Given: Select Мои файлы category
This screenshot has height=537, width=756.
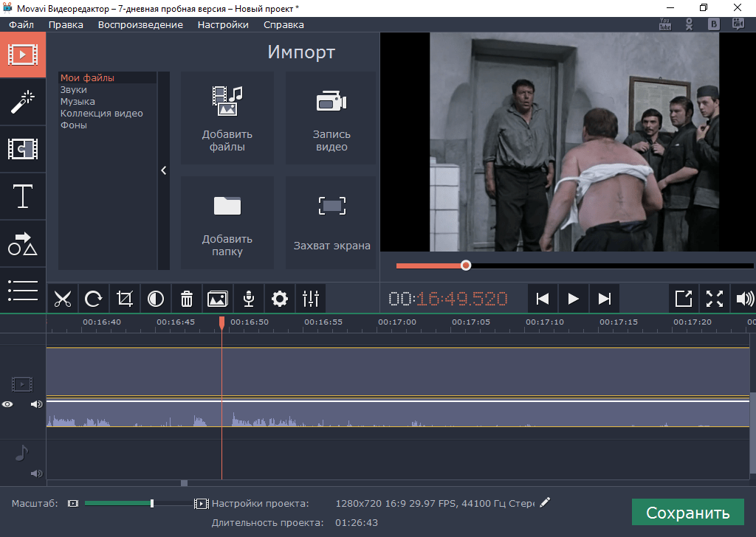Looking at the screenshot, I should click(x=107, y=77).
